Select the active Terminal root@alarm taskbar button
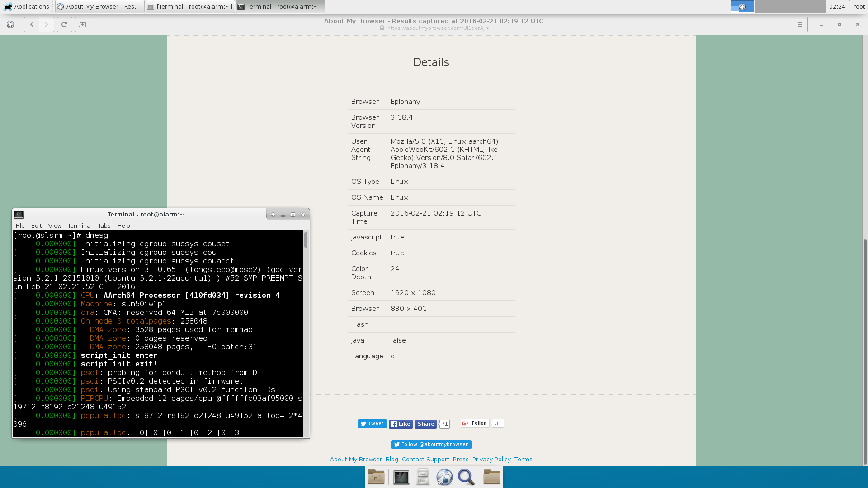The image size is (868, 488). (281, 6)
